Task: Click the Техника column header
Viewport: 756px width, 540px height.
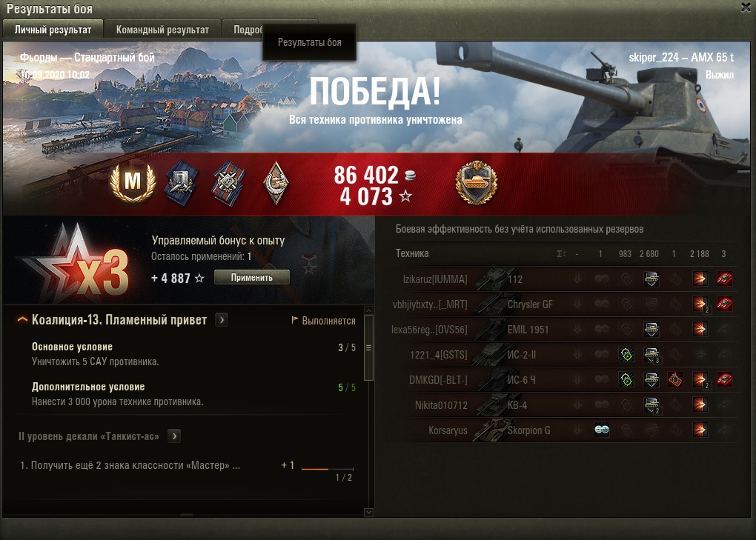Action: pyautogui.click(x=412, y=253)
